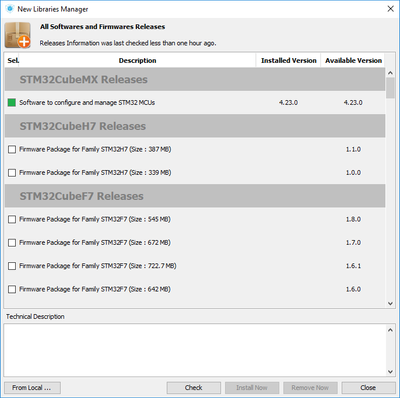Click releases list scrollbar down arrow
This screenshot has height=398, width=400.
point(390,303)
